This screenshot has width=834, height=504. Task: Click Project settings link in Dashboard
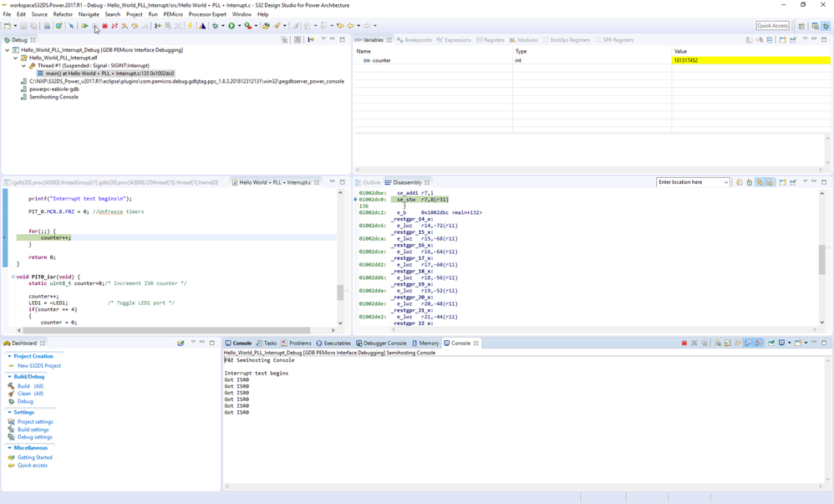pyautogui.click(x=35, y=421)
